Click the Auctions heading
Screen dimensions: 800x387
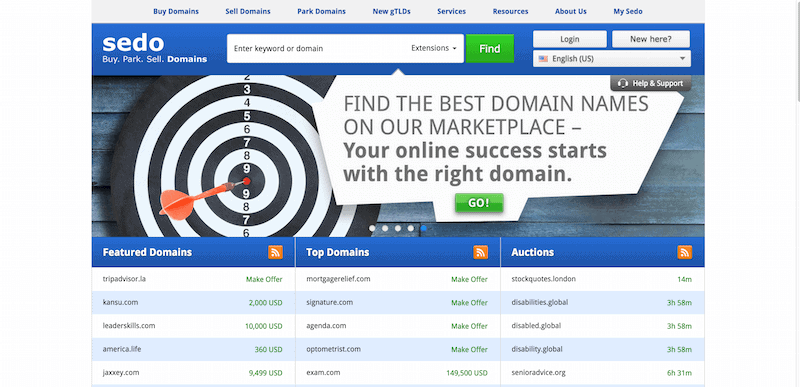click(x=532, y=252)
